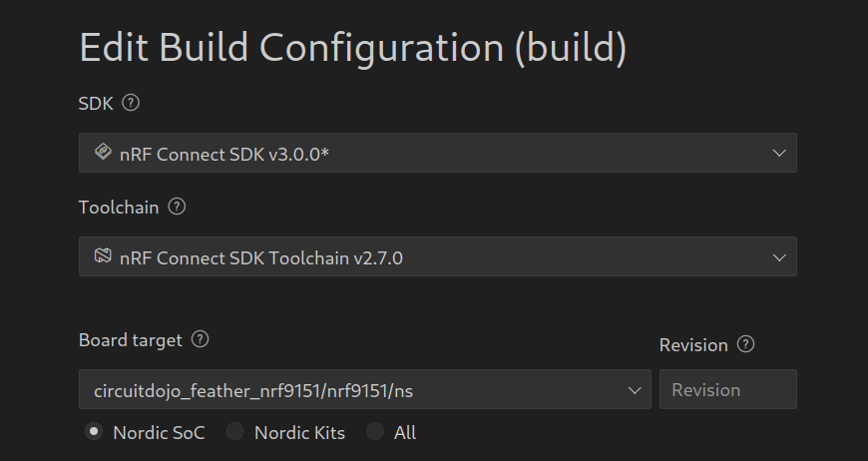868x461 pixels.
Task: Show help for Board target
Action: click(x=200, y=339)
